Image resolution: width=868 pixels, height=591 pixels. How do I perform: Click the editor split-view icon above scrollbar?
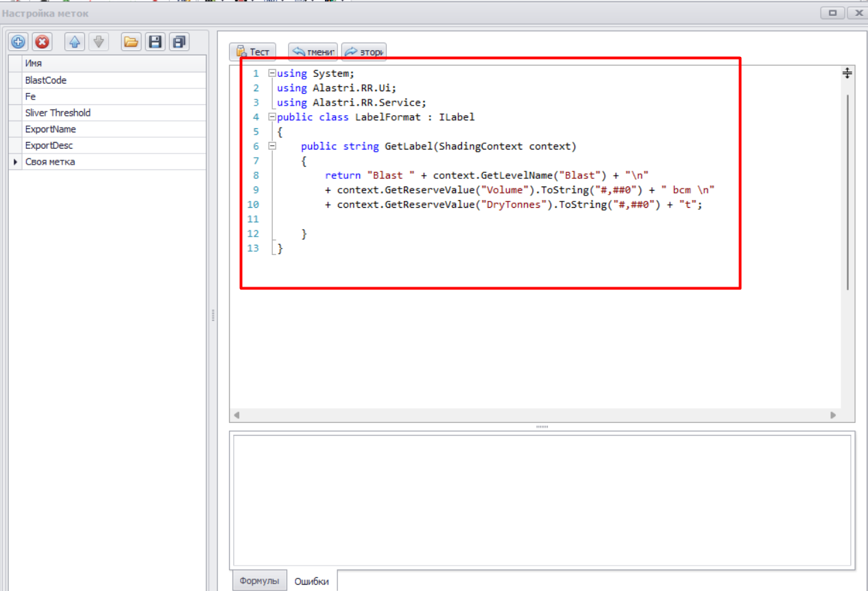pos(847,73)
